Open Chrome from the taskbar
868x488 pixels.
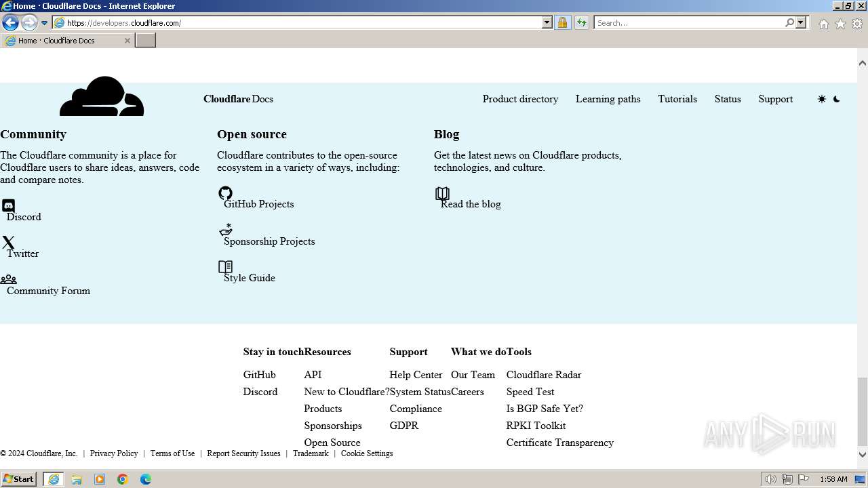tap(123, 479)
